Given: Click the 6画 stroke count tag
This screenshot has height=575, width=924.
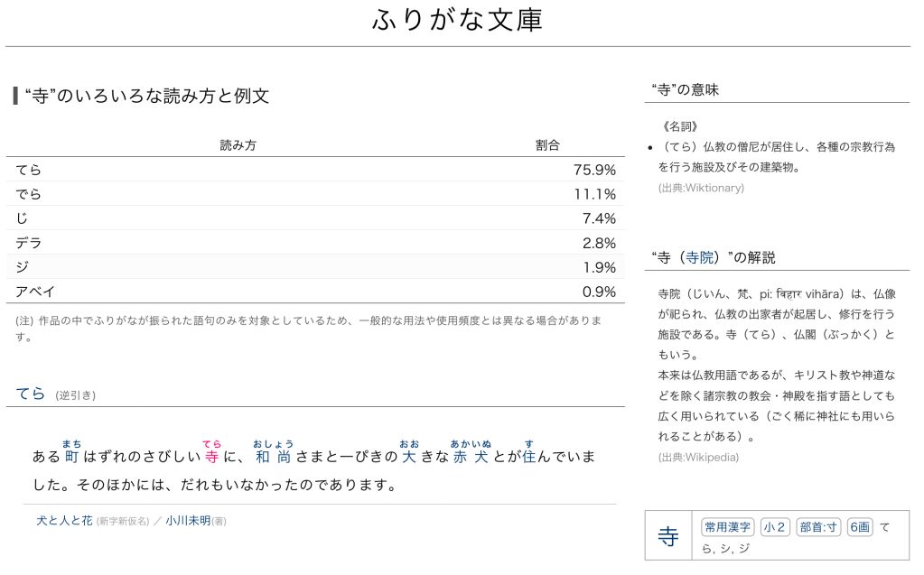Looking at the screenshot, I should point(860,527).
